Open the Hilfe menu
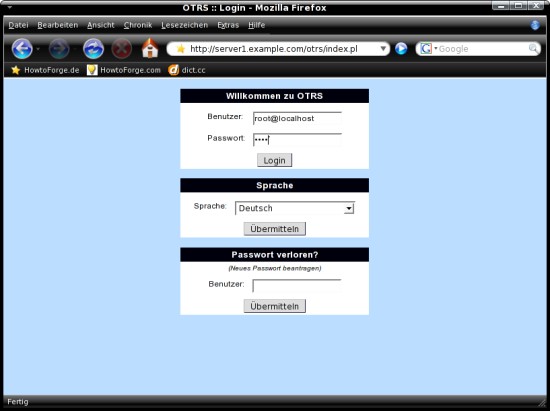The width and height of the screenshot is (550, 411). coord(256,25)
